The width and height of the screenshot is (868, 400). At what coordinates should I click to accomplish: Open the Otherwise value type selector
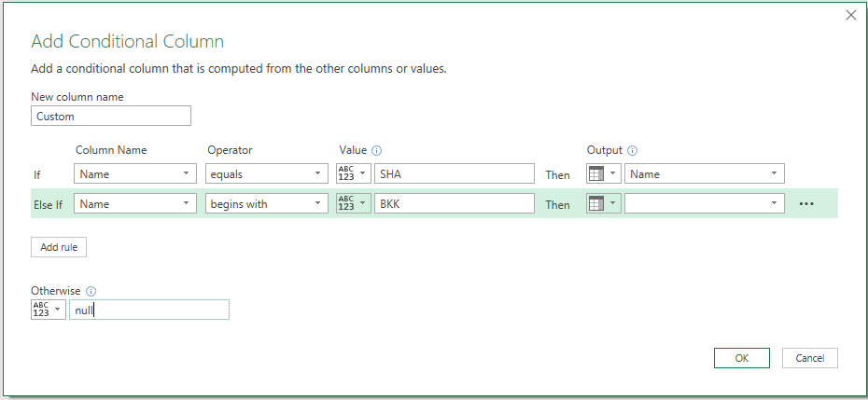[48, 310]
